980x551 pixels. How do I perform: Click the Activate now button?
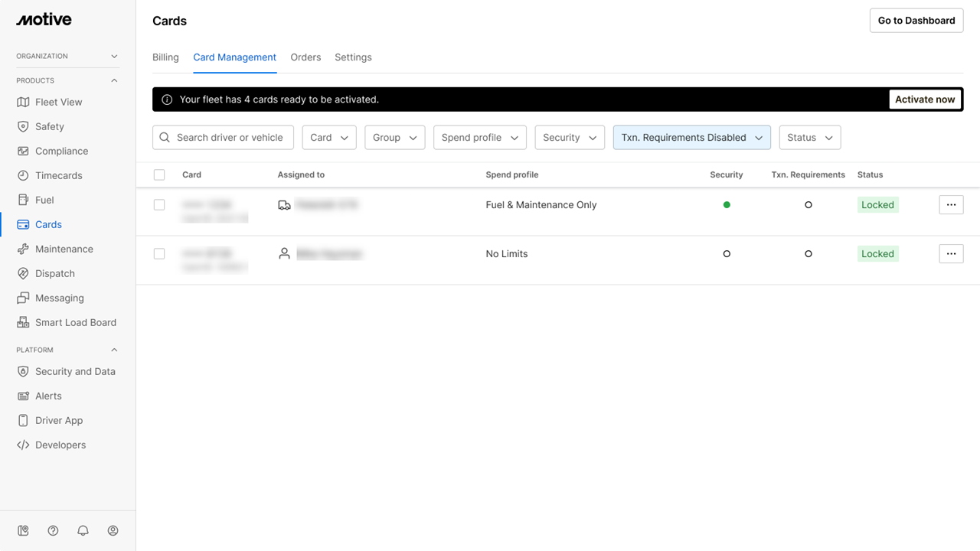point(925,99)
